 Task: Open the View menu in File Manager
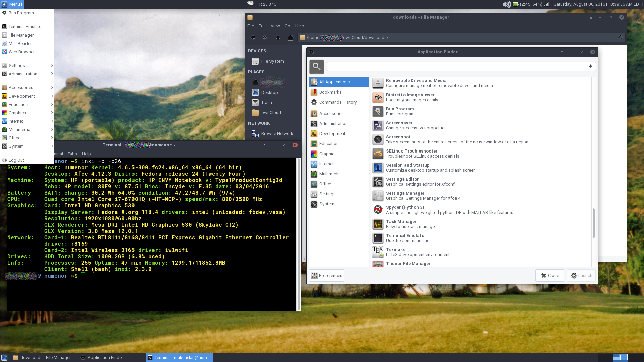pyautogui.click(x=275, y=26)
